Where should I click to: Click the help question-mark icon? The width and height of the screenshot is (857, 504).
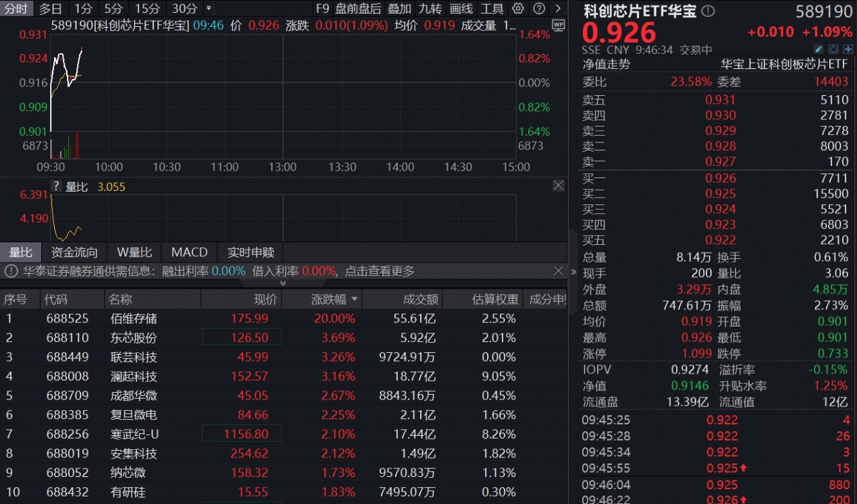539,9
